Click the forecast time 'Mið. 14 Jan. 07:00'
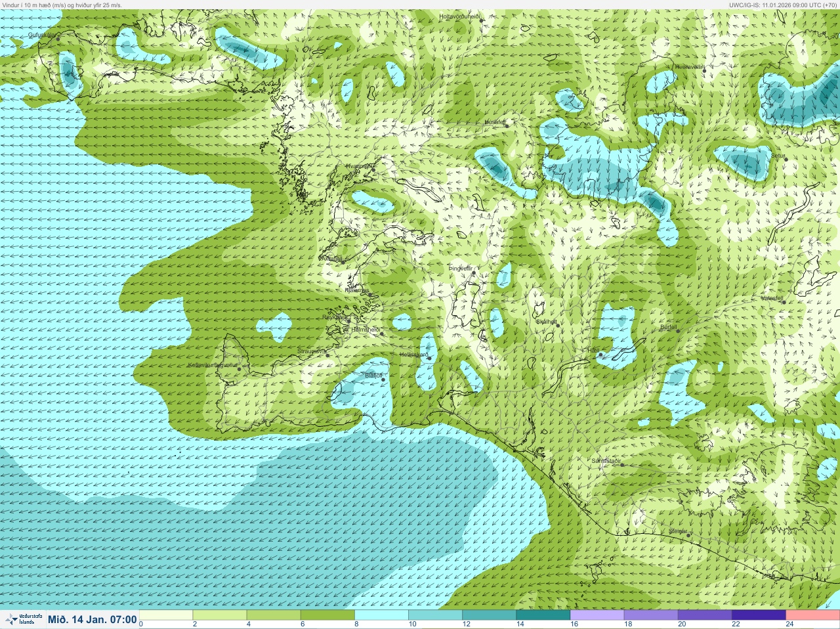 93,619
